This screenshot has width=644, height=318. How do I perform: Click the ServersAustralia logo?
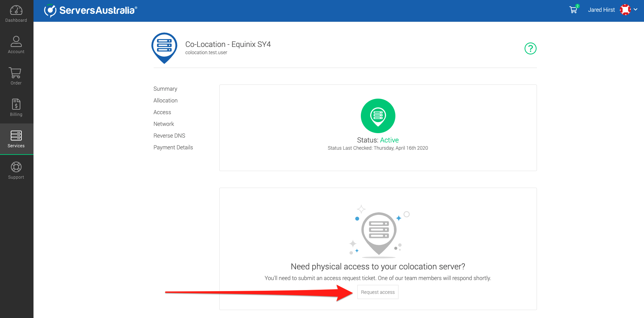click(x=90, y=10)
